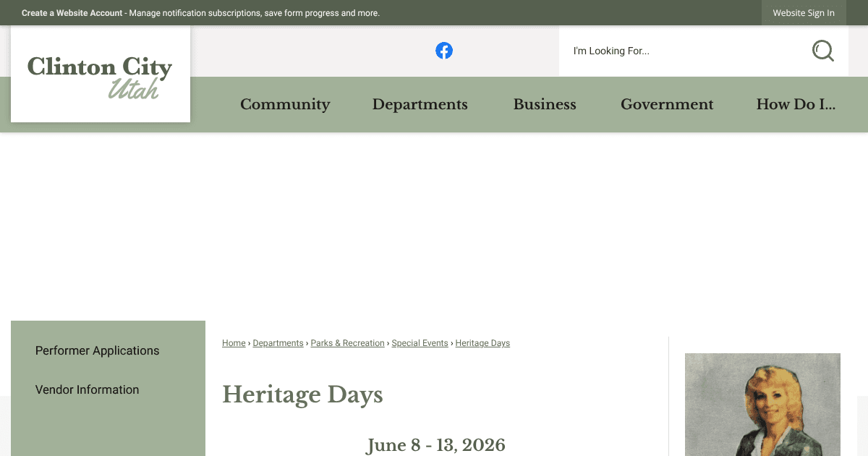Click Create a Website Account link
The width and height of the screenshot is (868, 456).
pyautogui.click(x=72, y=13)
